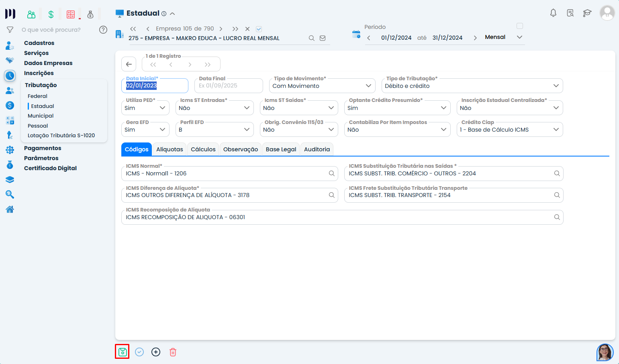The height and width of the screenshot is (364, 619).
Task: Click the plus icon to add record
Action: click(156, 352)
